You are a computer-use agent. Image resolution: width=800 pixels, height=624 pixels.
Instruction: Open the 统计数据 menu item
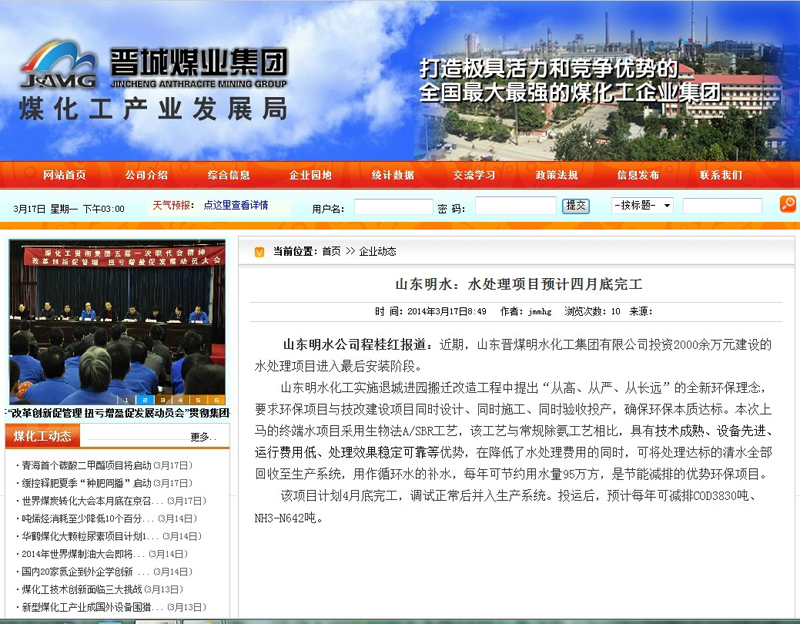392,175
